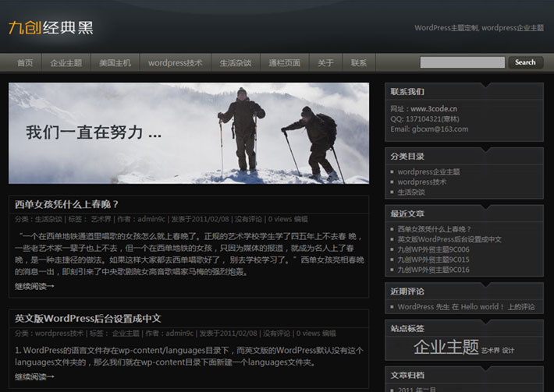Open the 生活杂谈 navigation item
The image size is (554, 392).
pyautogui.click(x=236, y=63)
